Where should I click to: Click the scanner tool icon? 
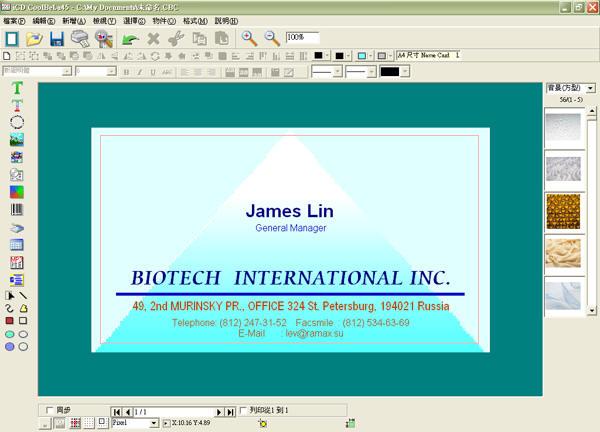tap(17, 228)
